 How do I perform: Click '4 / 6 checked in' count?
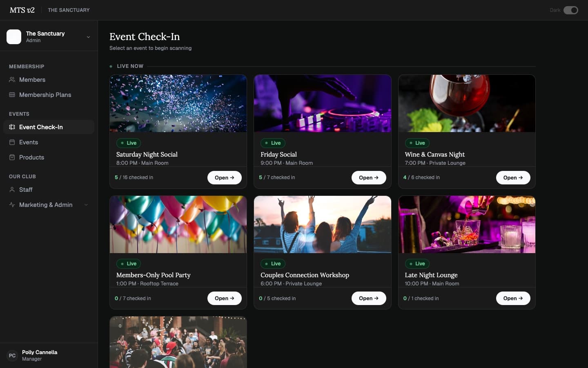(x=421, y=177)
